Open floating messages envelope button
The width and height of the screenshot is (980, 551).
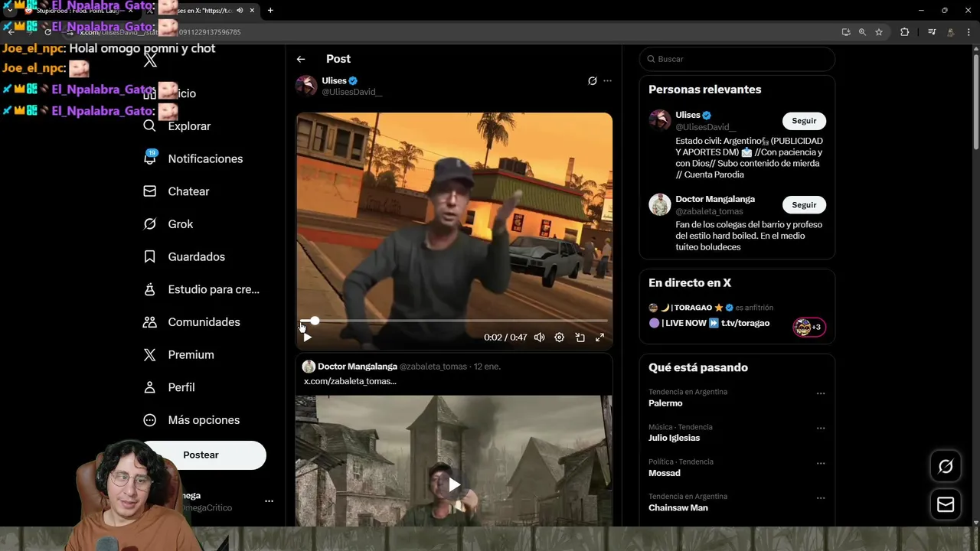(946, 505)
